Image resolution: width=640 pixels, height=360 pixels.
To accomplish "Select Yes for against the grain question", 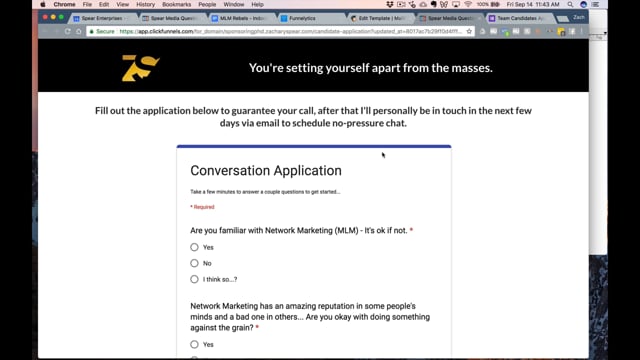I will click(194, 344).
